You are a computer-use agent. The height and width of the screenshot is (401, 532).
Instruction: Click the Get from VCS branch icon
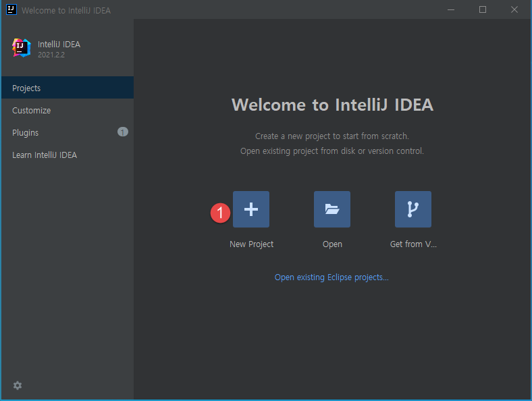(x=413, y=209)
